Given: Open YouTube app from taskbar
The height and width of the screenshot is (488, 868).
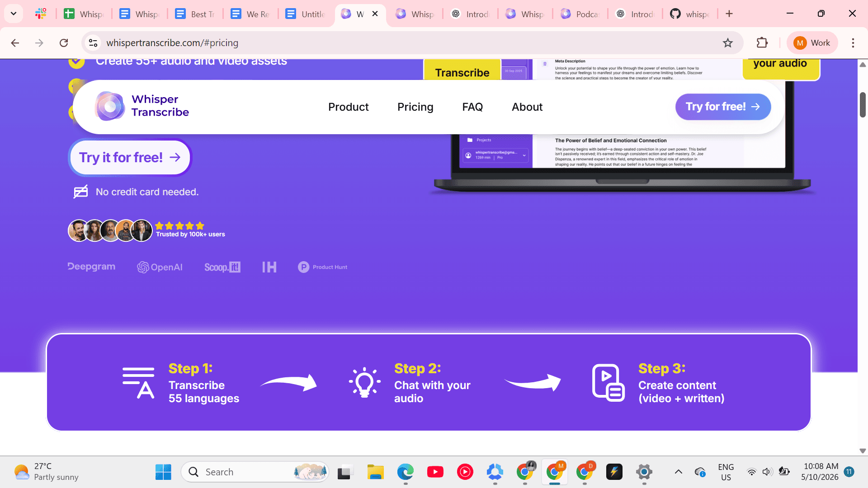Looking at the screenshot, I should click(435, 472).
